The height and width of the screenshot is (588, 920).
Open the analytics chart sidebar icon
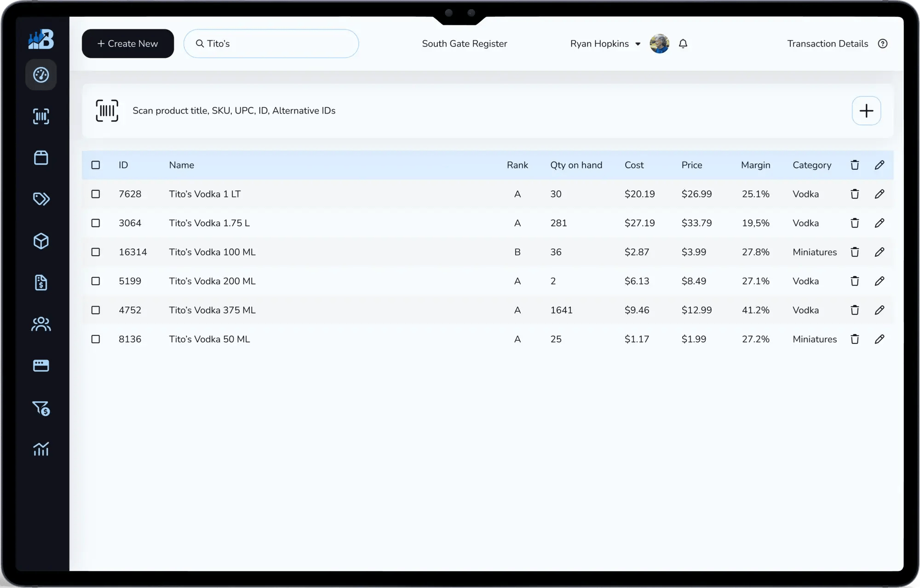click(41, 449)
